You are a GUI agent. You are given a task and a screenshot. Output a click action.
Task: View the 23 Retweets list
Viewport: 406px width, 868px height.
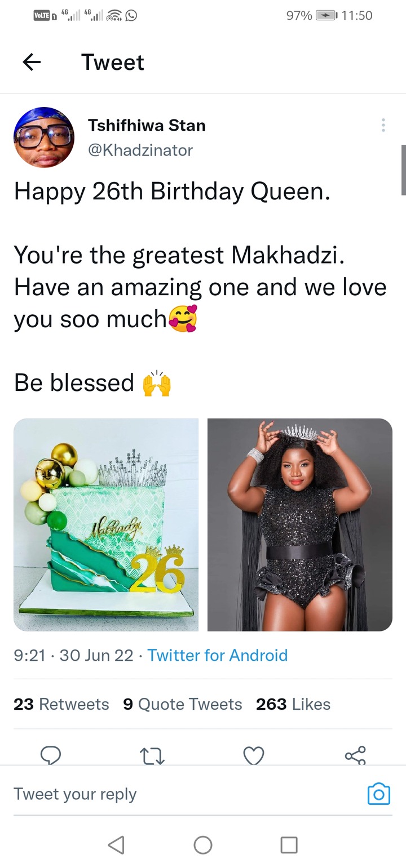(61, 704)
